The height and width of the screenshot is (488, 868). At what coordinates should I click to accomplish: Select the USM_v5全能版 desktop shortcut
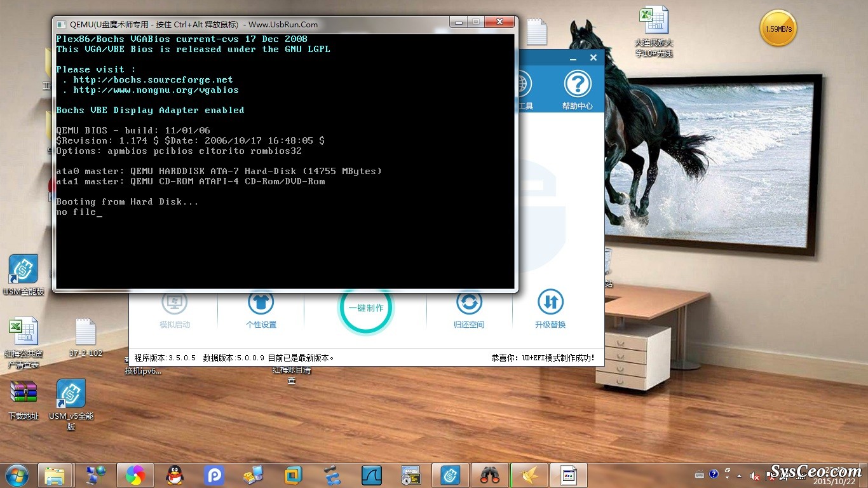click(71, 405)
